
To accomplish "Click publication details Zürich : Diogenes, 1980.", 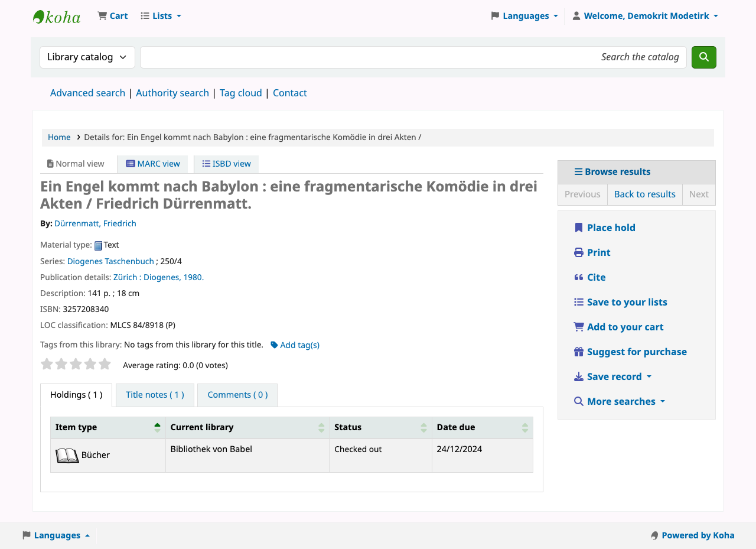I will 158,278.
